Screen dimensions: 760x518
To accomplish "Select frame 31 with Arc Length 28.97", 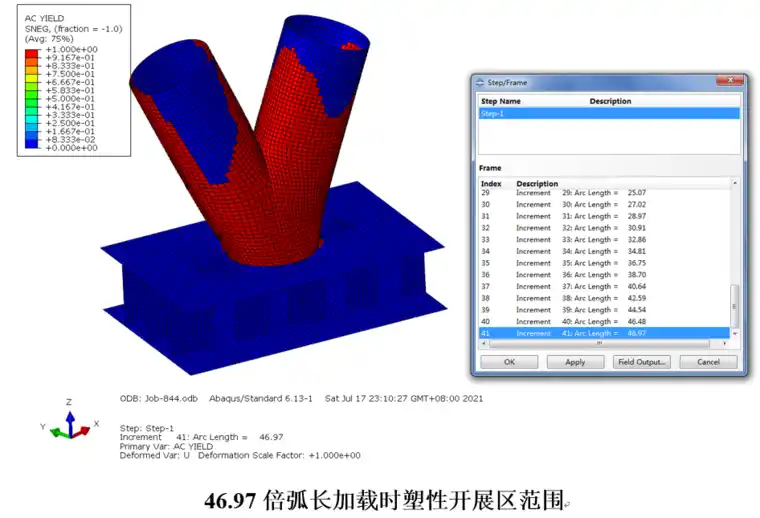I will [604, 216].
